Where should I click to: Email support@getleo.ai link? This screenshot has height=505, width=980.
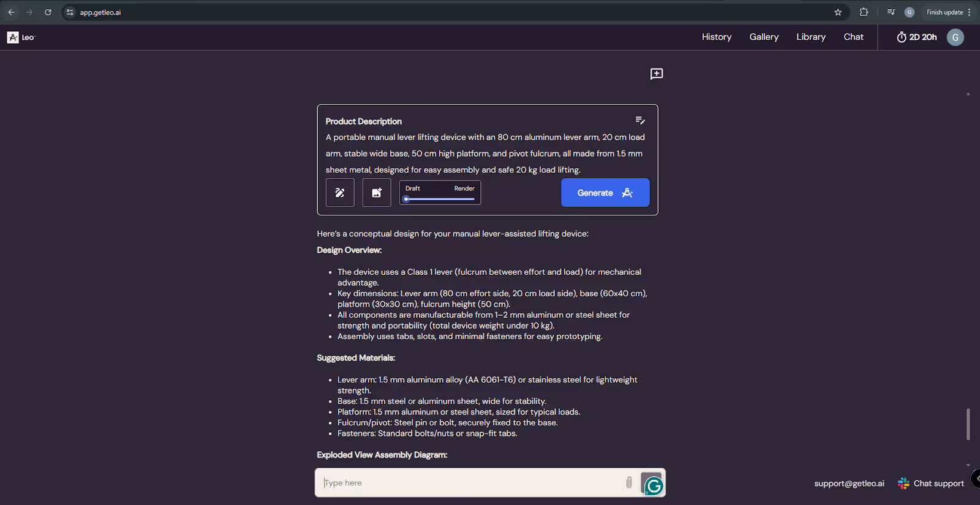[x=849, y=484]
